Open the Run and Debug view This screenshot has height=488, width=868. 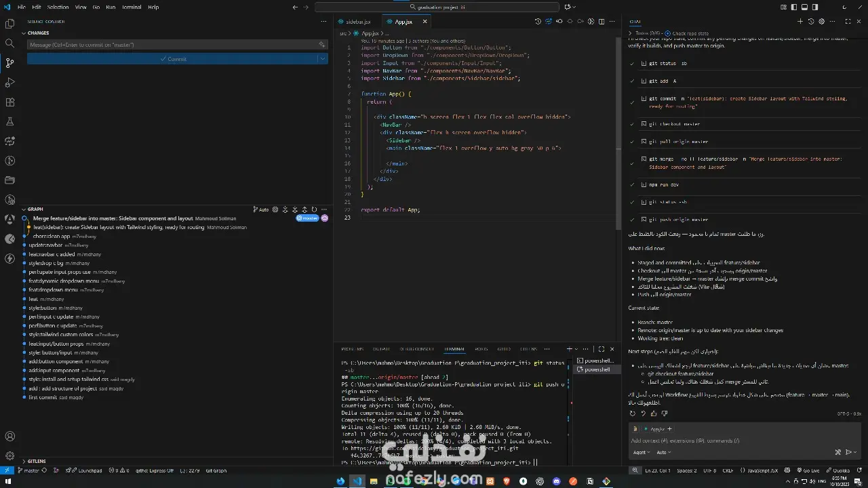point(9,83)
